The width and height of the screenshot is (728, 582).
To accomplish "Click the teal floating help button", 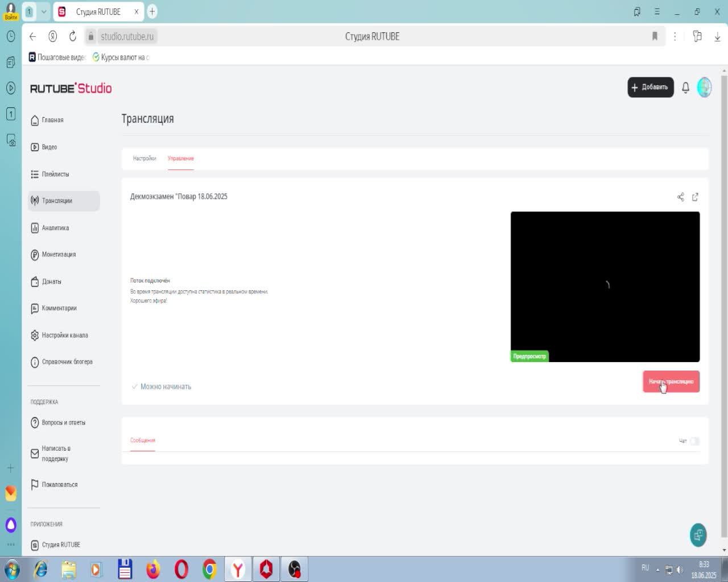I will click(x=698, y=535).
